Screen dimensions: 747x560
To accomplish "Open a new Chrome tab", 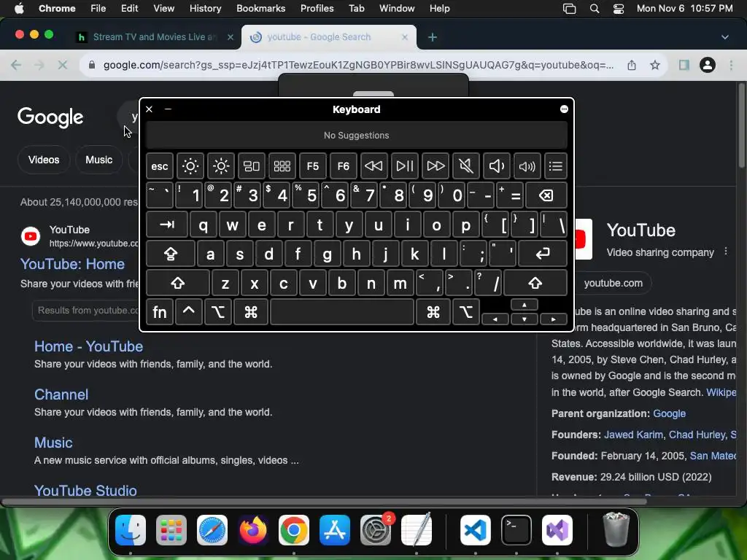I will tap(433, 37).
